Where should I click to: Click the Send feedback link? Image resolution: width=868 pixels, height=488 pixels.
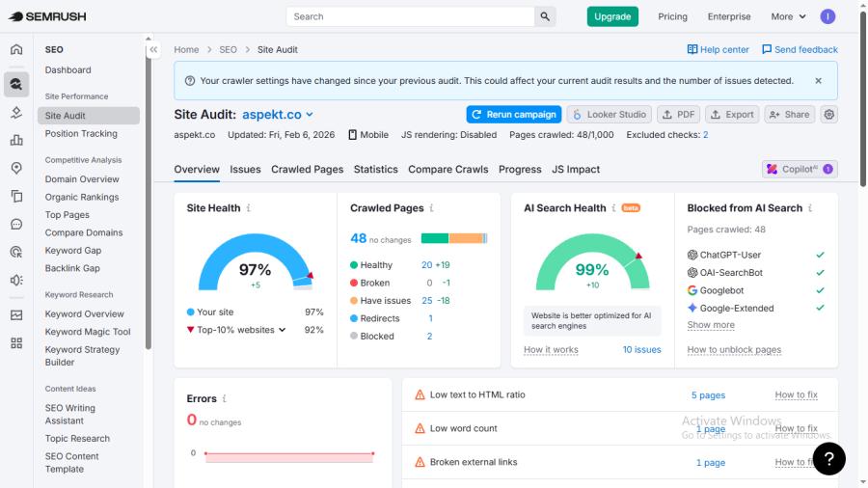[x=800, y=50]
